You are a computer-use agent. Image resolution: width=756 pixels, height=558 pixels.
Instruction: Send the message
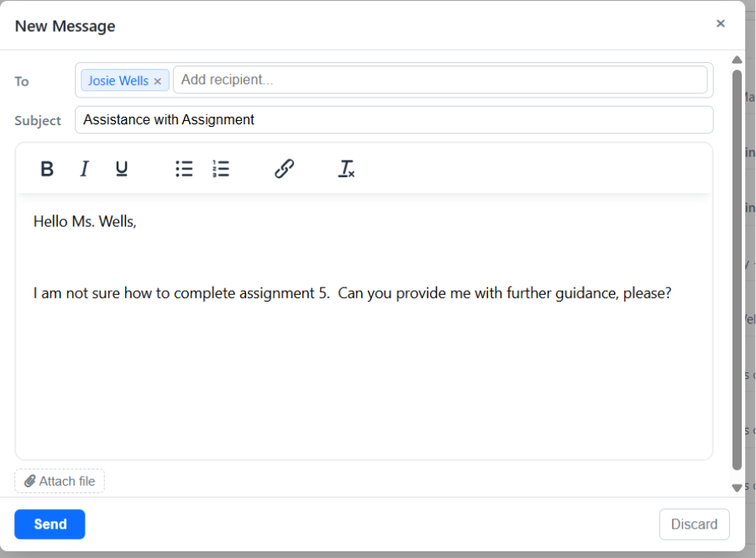[x=50, y=524]
